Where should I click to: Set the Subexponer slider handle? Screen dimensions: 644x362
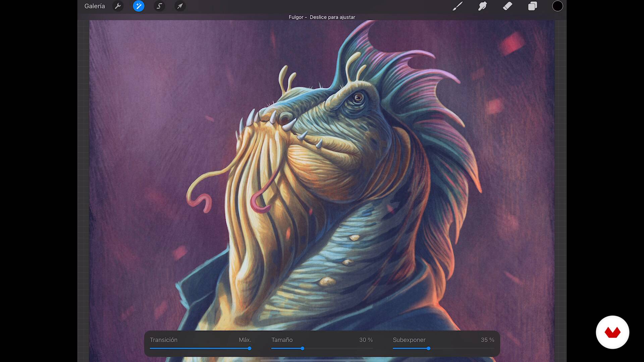click(x=429, y=349)
